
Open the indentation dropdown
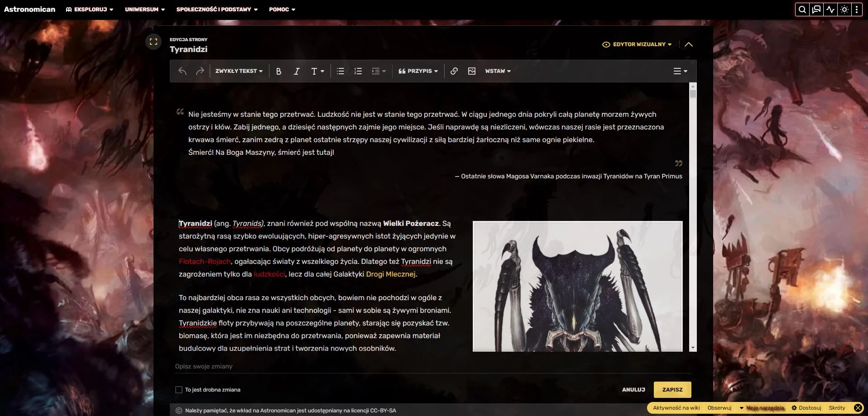379,71
